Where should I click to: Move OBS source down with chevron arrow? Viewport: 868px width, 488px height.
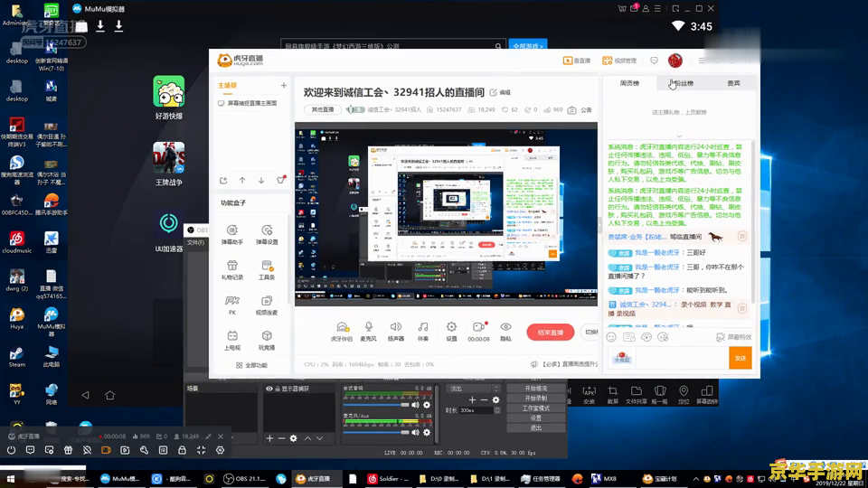319,438
